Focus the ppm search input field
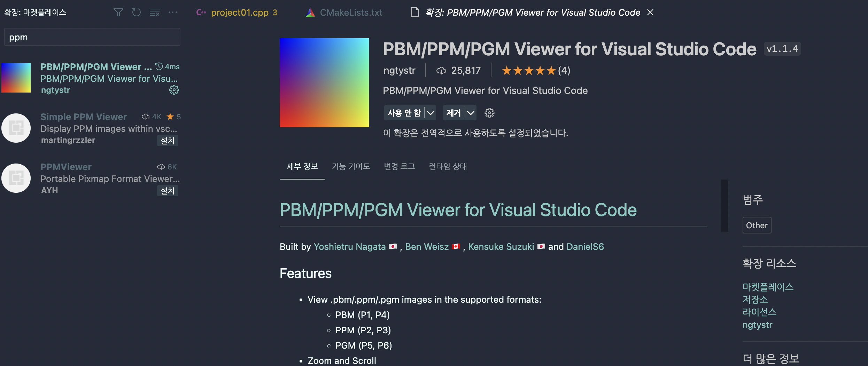This screenshot has height=366, width=868. (92, 37)
